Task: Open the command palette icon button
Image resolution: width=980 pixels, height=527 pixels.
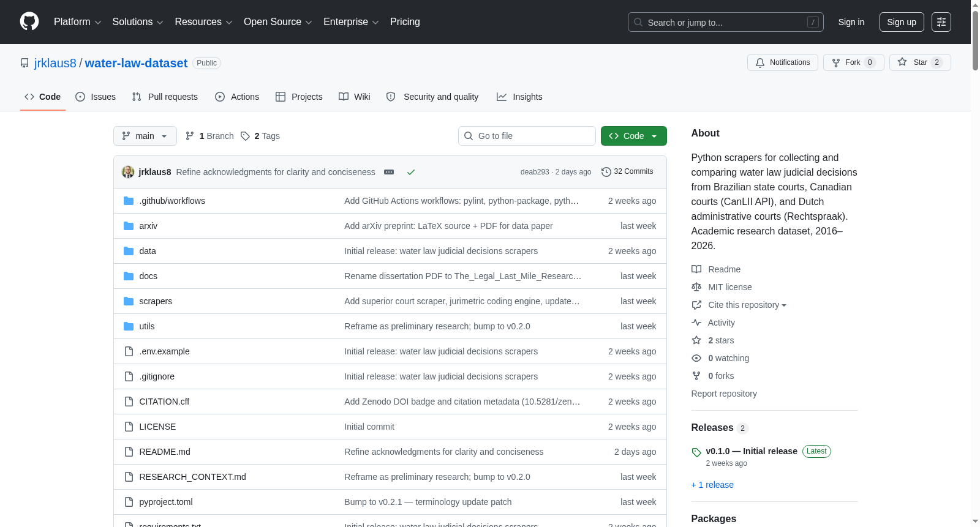Action: (941, 22)
